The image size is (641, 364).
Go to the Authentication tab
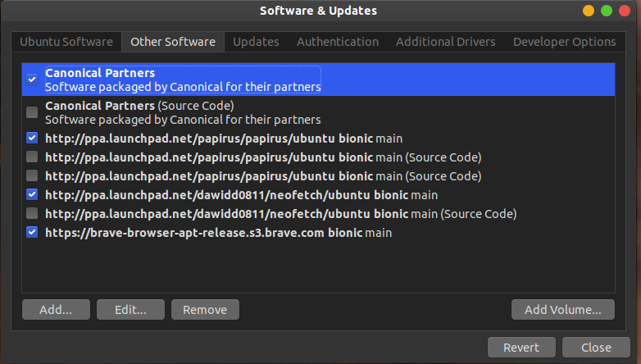tap(338, 42)
